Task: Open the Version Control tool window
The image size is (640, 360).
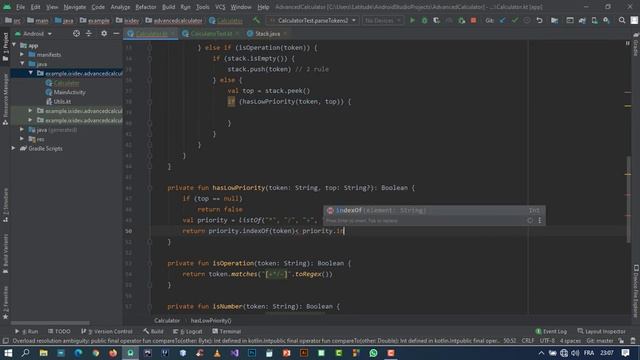Action: pyautogui.click(x=107, y=331)
